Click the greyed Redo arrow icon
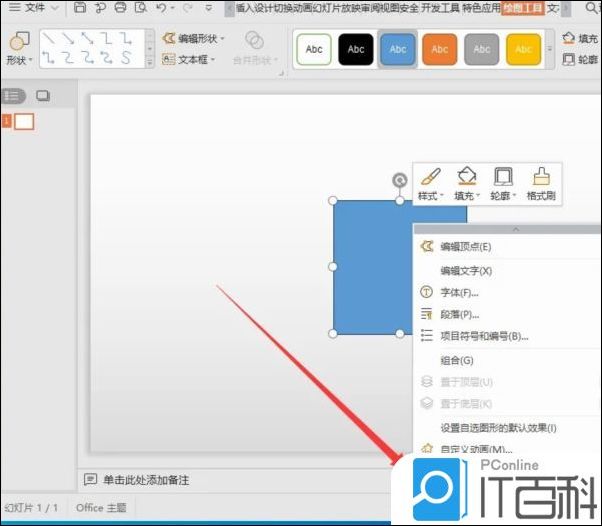The width and height of the screenshot is (602, 526). [x=187, y=8]
